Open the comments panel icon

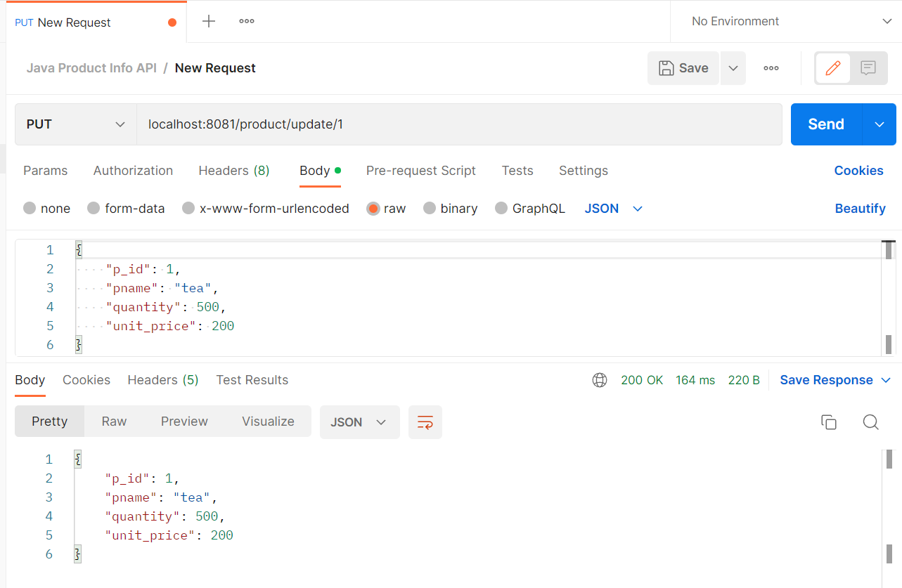click(x=868, y=67)
